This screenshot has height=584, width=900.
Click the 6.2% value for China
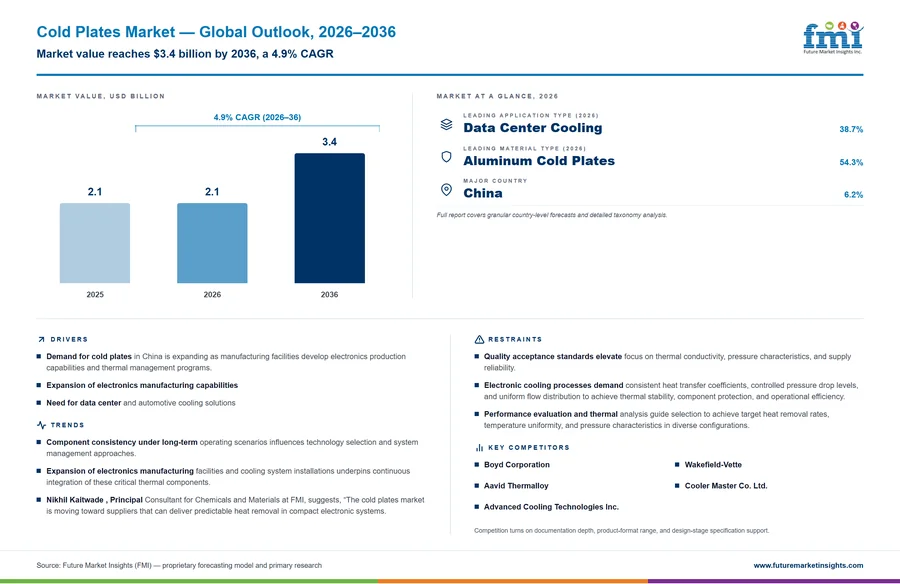tap(853, 195)
